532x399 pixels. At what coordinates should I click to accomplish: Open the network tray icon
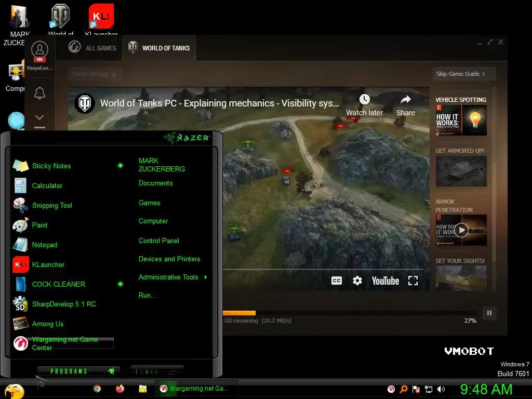pyautogui.click(x=429, y=389)
